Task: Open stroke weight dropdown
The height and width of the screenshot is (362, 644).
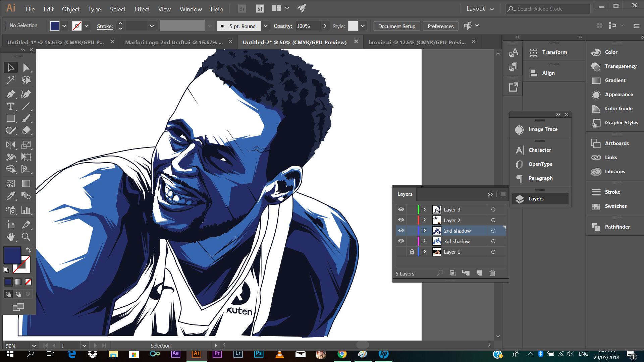Action: pos(152,26)
